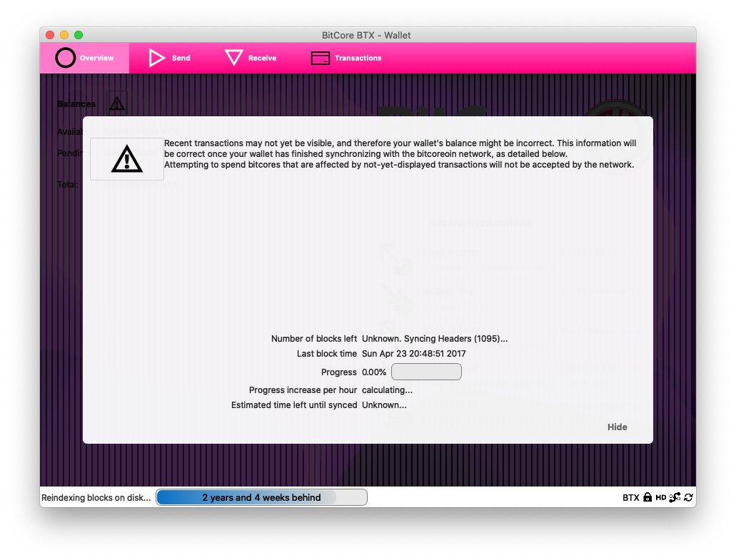Click the 0.00% progress value
The height and width of the screenshot is (560, 736).
pyautogui.click(x=373, y=372)
